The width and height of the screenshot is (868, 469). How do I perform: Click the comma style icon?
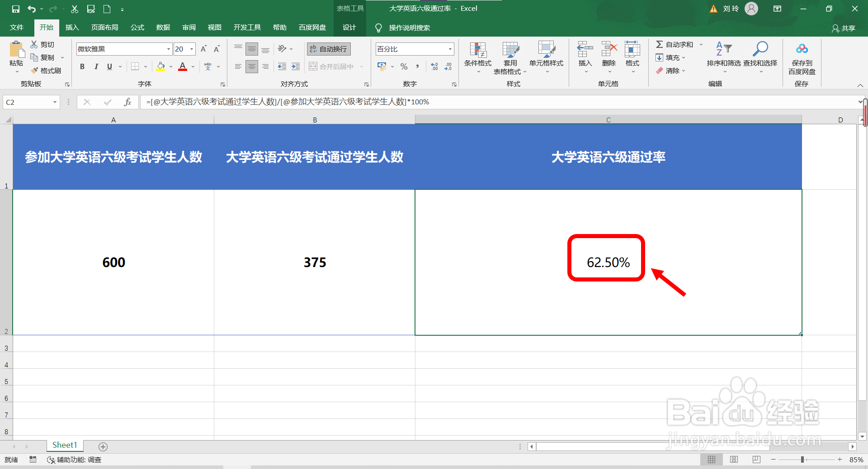417,66
